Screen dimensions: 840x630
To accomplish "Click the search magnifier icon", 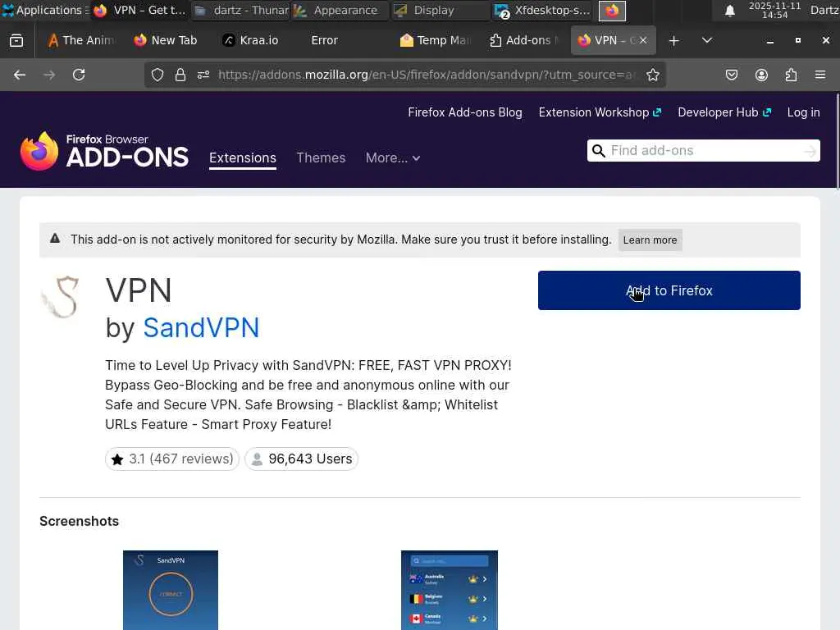I will tap(598, 151).
